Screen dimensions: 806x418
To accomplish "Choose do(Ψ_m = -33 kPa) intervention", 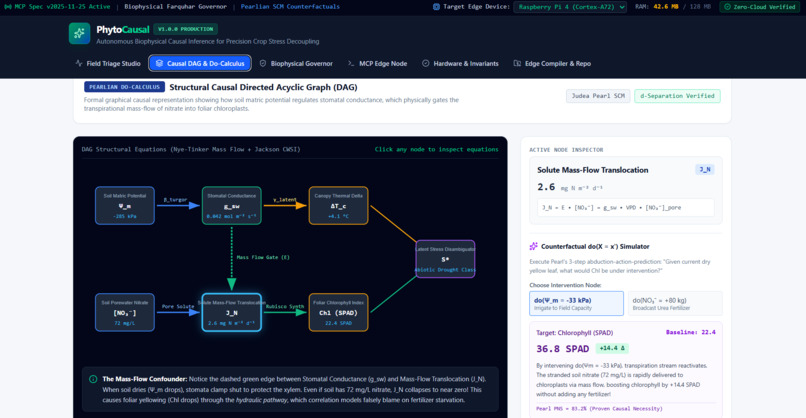I will coord(576,303).
